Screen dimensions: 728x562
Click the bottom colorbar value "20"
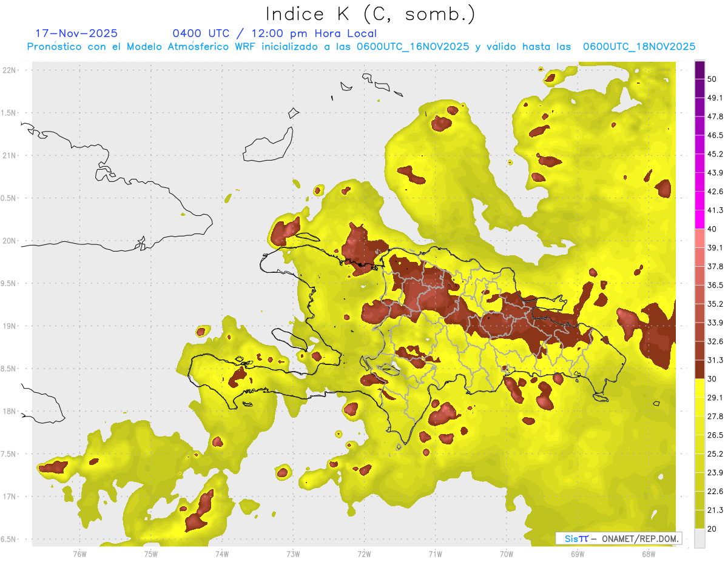713,529
